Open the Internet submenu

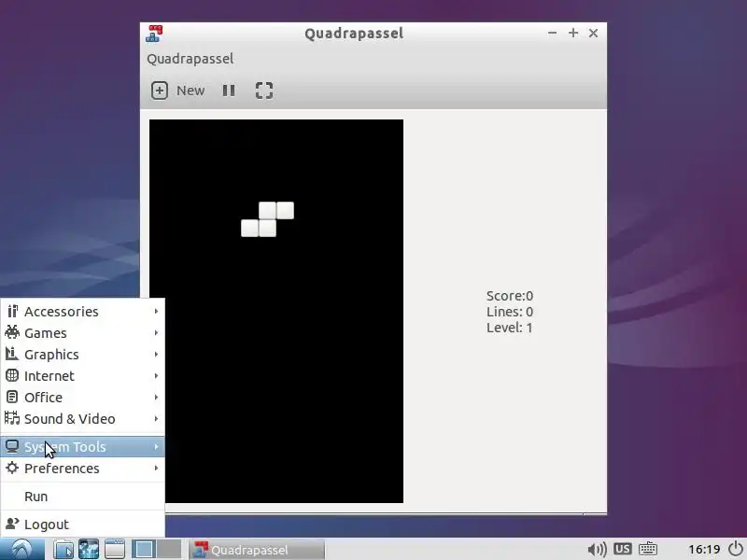tap(82, 376)
